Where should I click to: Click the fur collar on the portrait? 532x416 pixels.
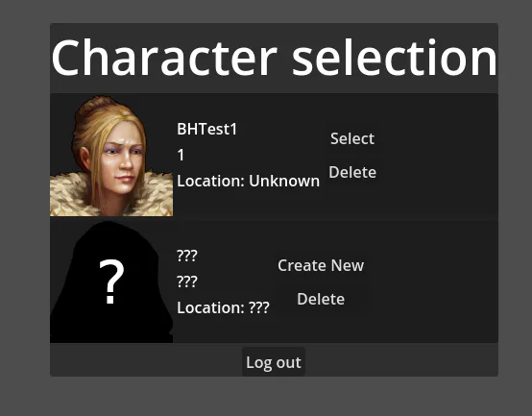pos(68,199)
